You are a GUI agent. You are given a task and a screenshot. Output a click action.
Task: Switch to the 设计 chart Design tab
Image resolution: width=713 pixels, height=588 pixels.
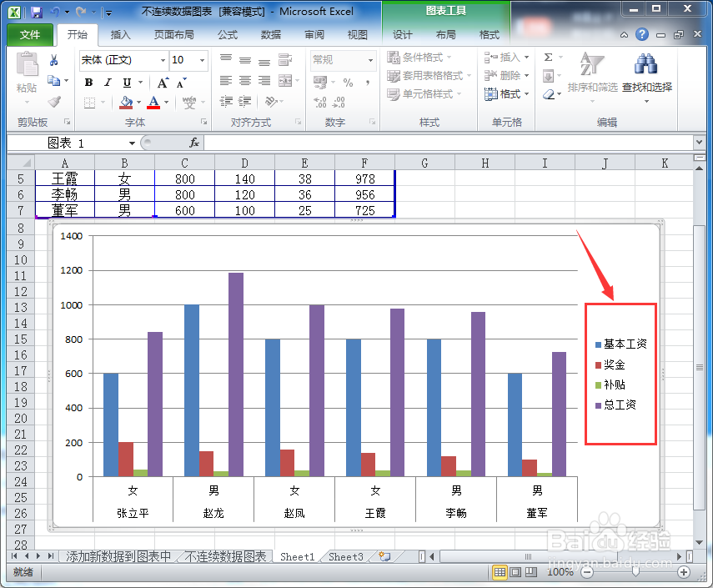[403, 34]
